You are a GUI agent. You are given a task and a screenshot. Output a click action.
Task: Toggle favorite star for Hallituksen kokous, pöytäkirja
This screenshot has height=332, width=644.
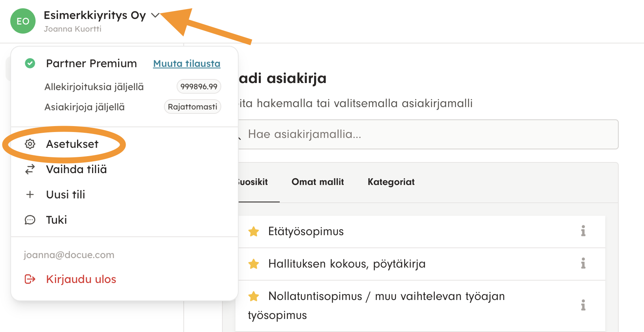[x=254, y=264]
